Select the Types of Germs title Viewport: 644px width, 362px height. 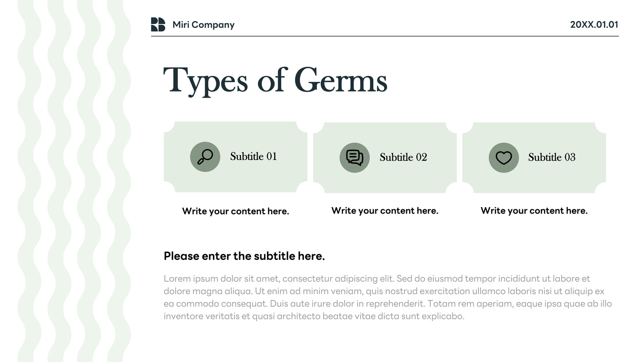tap(275, 81)
